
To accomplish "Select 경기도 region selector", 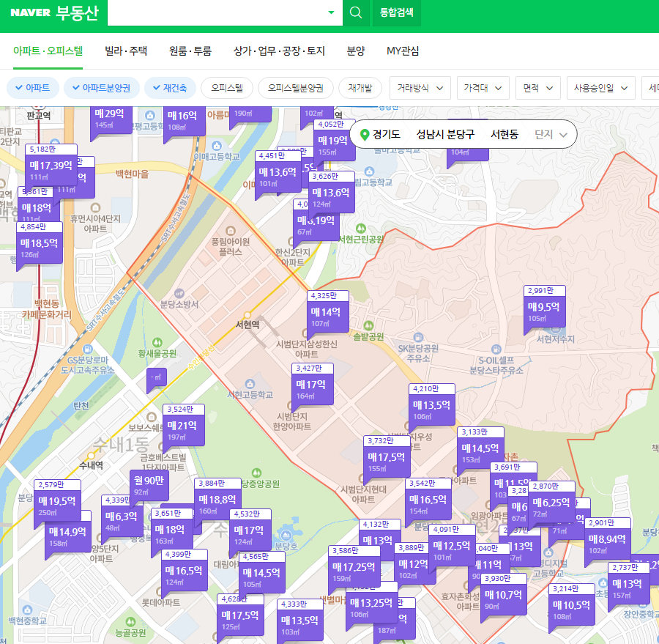I will (x=386, y=135).
